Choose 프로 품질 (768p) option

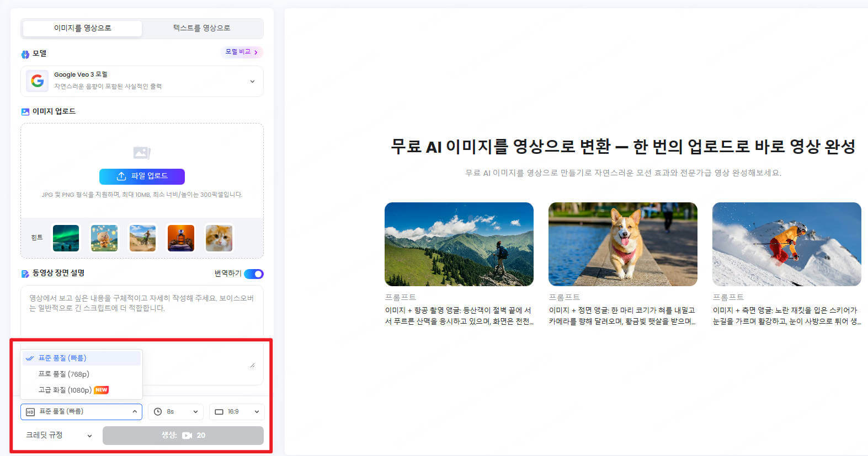click(x=82, y=374)
